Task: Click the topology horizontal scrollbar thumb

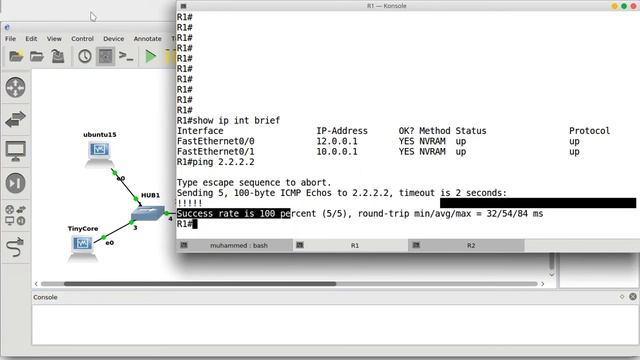Action: tap(200, 284)
